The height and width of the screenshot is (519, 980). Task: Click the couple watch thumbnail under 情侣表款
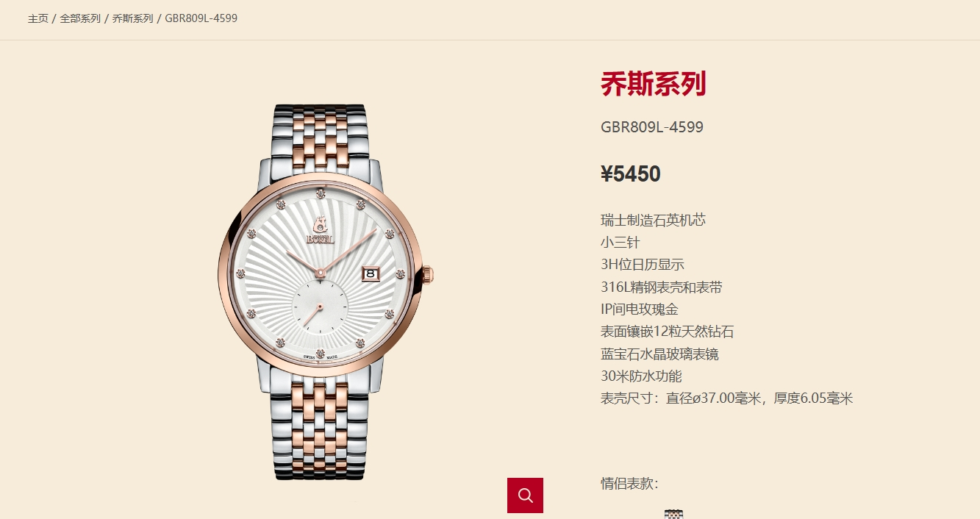click(673, 514)
